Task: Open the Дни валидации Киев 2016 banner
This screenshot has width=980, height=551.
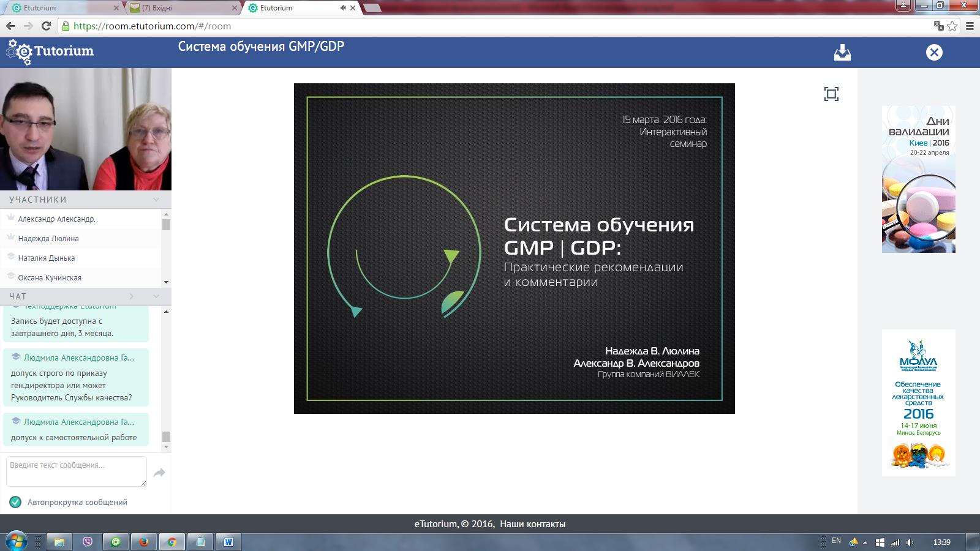Action: click(x=918, y=179)
